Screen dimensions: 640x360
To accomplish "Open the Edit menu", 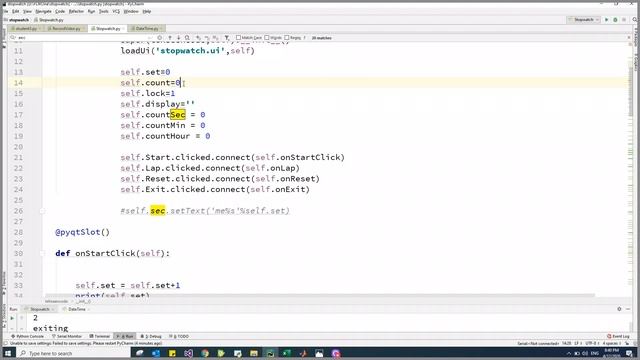I will coord(16,11).
